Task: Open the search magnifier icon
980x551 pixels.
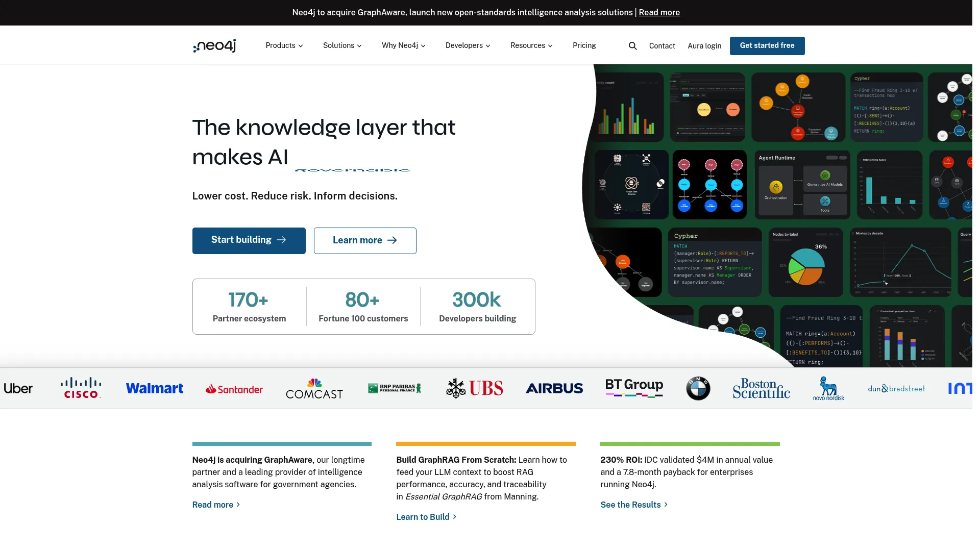Action: pyautogui.click(x=633, y=46)
